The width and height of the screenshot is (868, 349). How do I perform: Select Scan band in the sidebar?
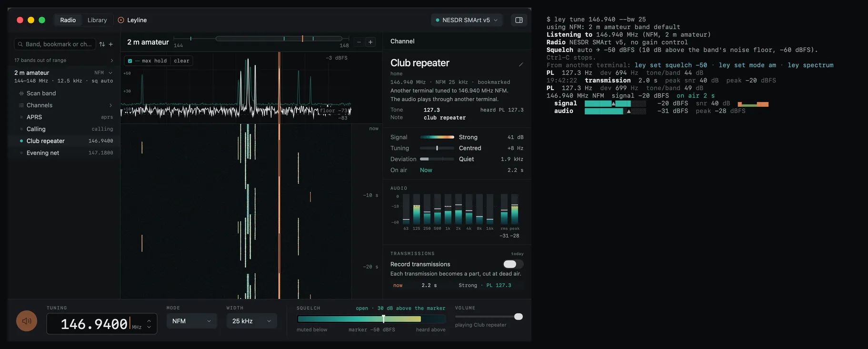pos(41,93)
